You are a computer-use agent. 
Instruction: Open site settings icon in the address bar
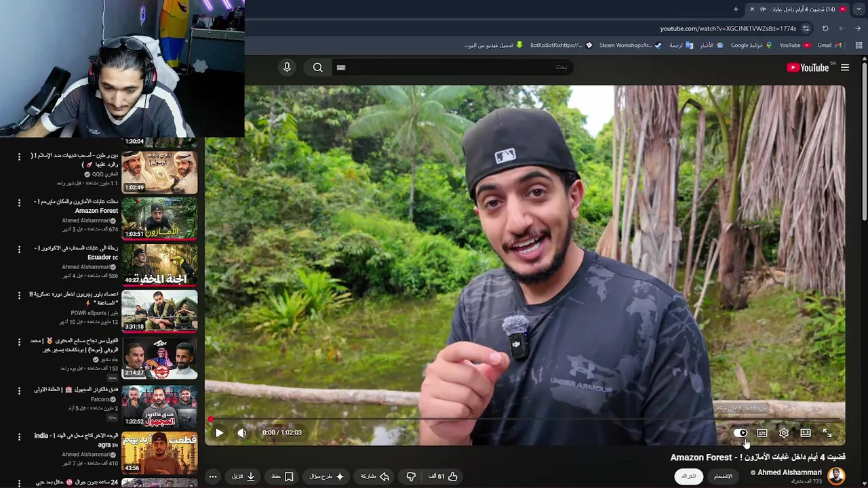806,28
